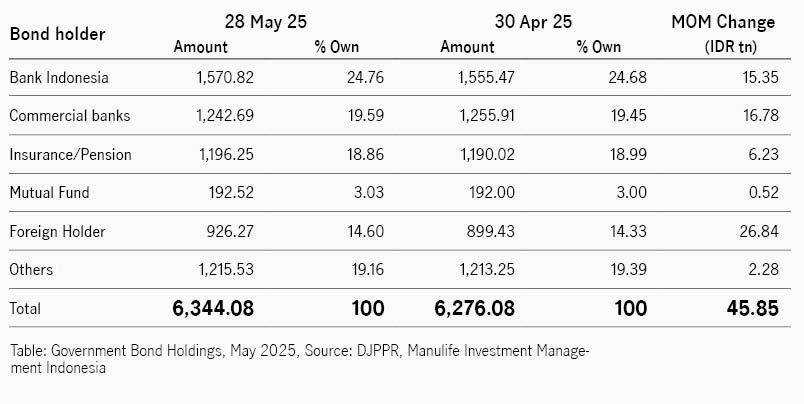Select the Mutual Fund 3.03 percentage
This screenshot has height=404, width=804.
(368, 193)
